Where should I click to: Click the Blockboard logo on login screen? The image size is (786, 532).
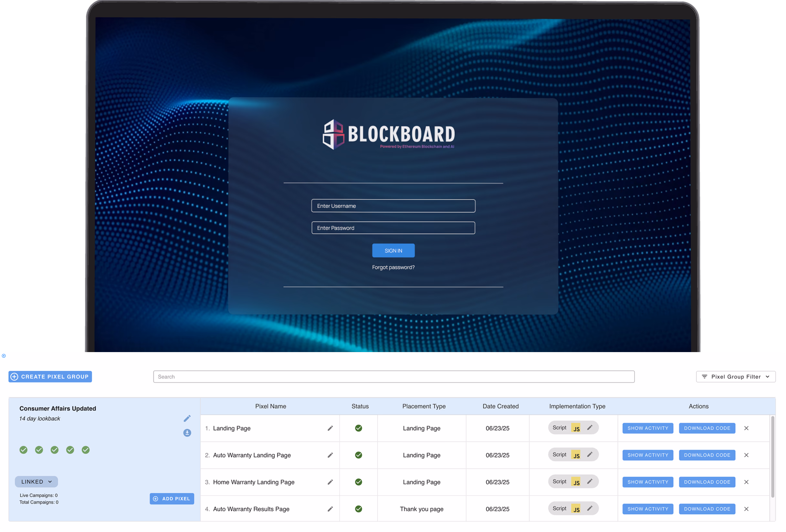tap(389, 134)
